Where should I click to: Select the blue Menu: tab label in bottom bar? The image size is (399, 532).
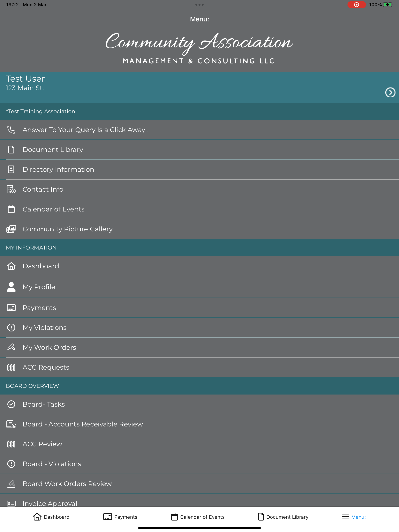pos(358,517)
